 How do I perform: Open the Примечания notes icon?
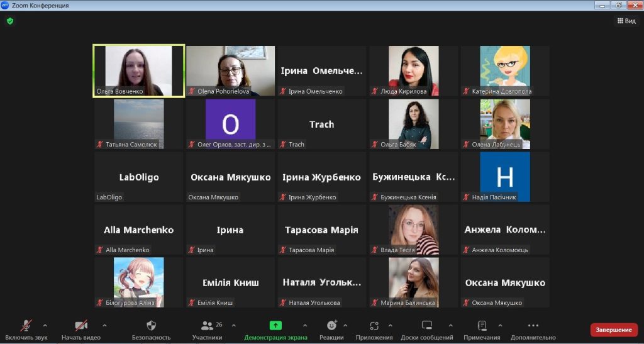click(482, 326)
